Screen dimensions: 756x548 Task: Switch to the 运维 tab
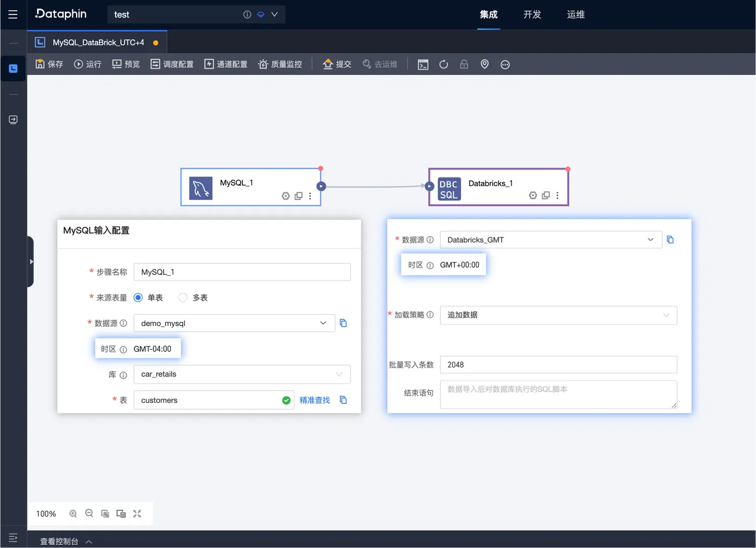tap(576, 15)
